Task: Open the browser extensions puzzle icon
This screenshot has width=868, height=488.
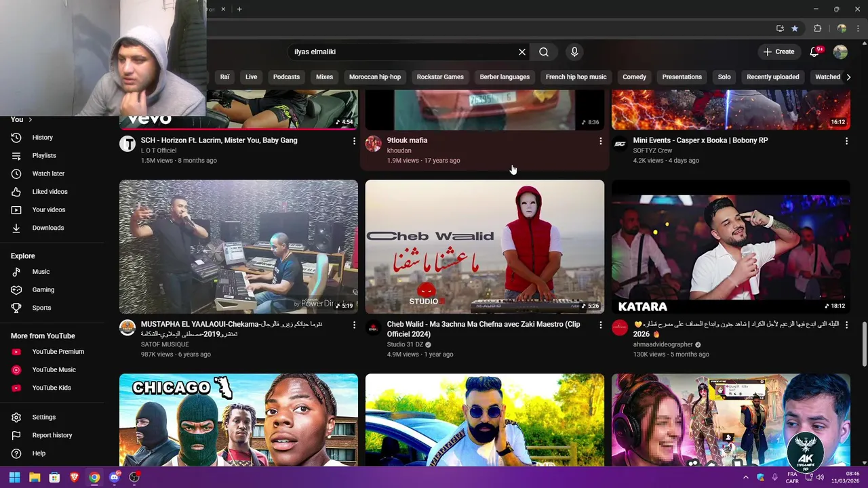Action: click(x=817, y=28)
